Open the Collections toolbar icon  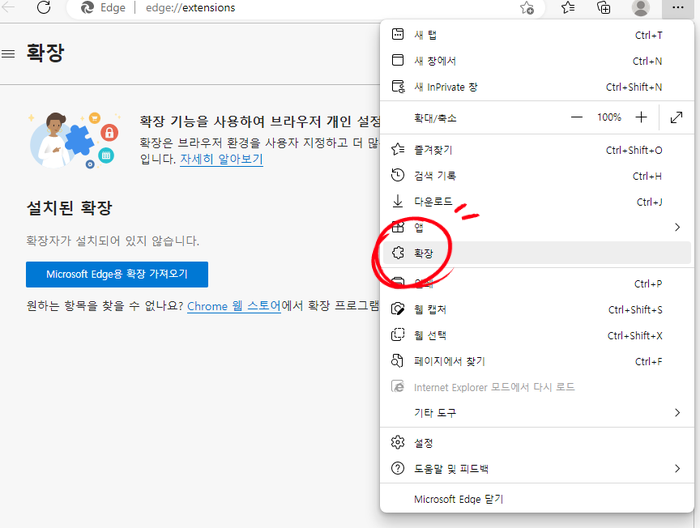[604, 8]
